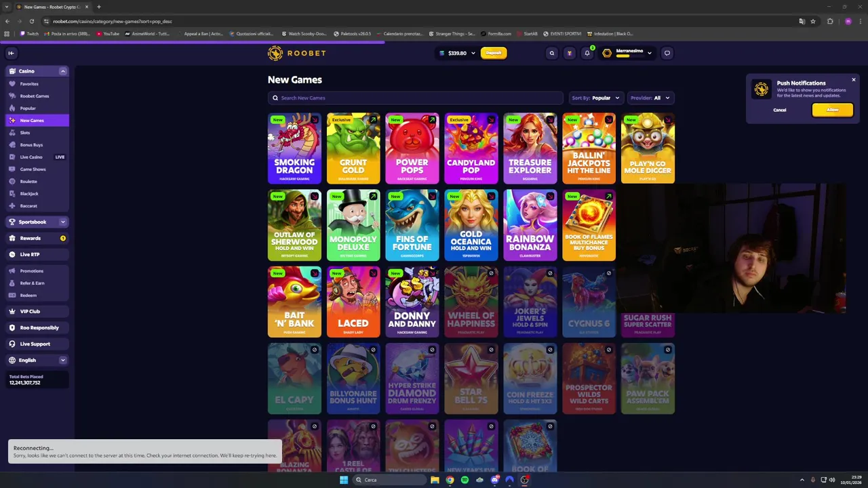
Task: Open the rewards gift icon in header
Action: (x=570, y=53)
